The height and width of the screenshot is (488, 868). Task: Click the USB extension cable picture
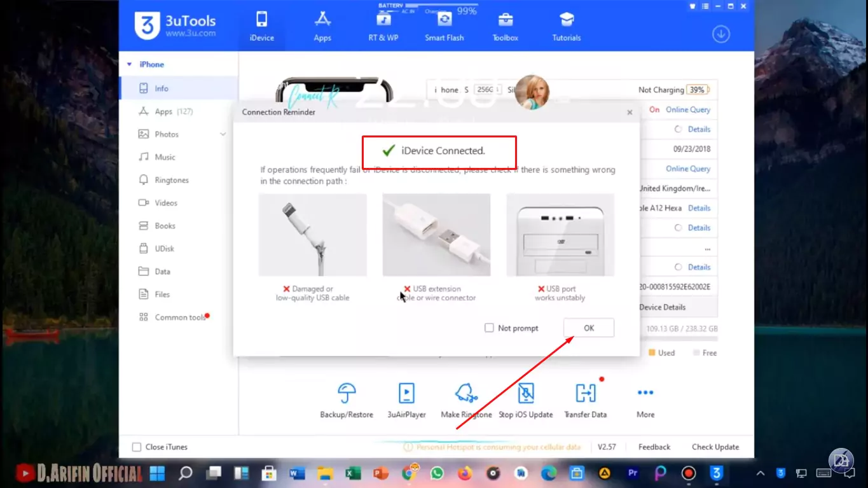point(436,235)
